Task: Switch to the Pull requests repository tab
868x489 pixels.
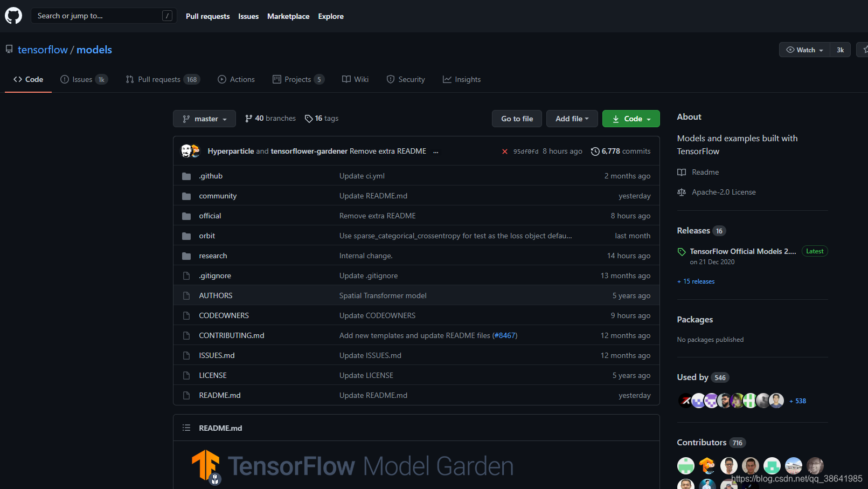Action: click(163, 79)
